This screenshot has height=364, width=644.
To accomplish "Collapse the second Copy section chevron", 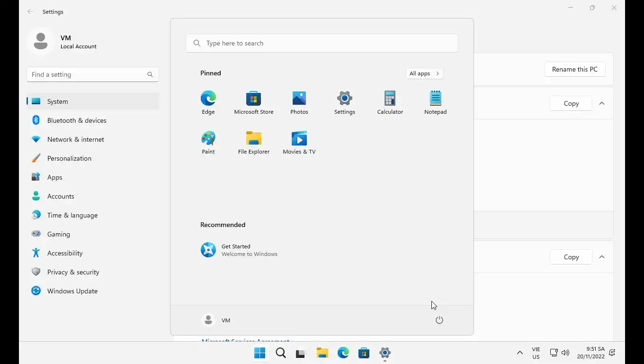I will [602, 257].
